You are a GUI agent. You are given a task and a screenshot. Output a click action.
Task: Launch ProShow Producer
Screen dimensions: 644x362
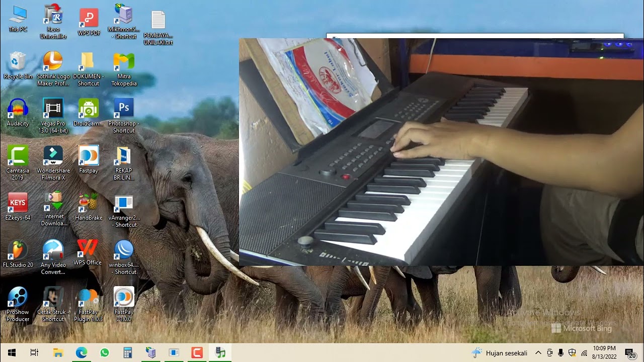[x=18, y=304]
